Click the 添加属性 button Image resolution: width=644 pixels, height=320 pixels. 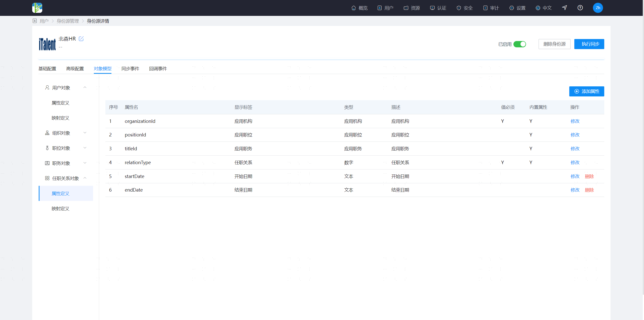[x=587, y=91]
